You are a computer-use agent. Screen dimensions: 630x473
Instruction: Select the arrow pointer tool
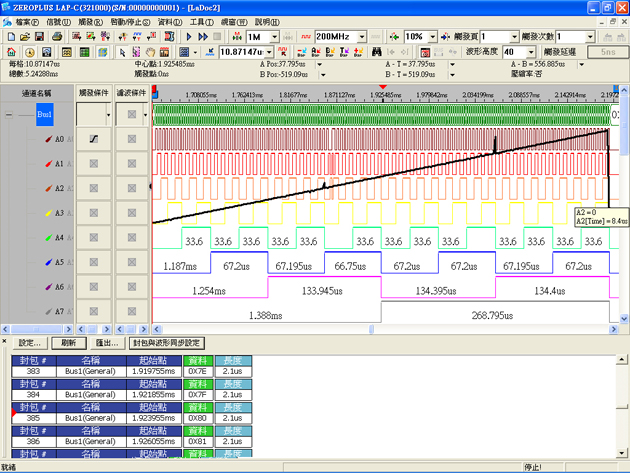tap(122, 52)
